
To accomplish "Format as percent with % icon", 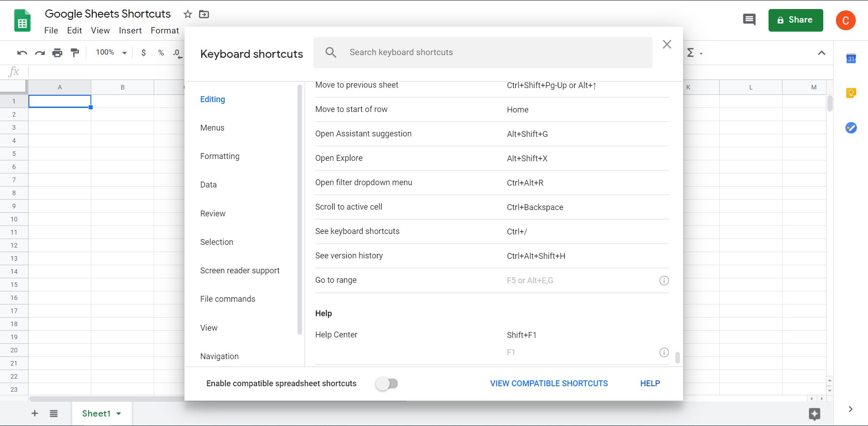I will [x=161, y=53].
